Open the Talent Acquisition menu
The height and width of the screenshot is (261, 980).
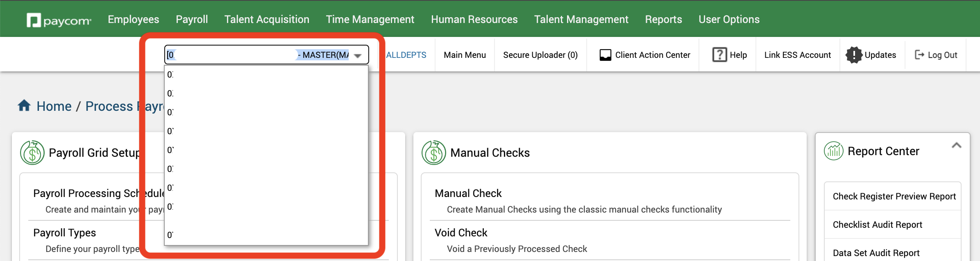click(x=267, y=19)
